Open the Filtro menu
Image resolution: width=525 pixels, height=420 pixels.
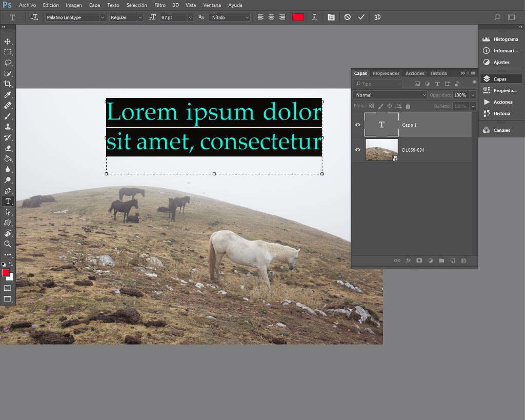160,5
